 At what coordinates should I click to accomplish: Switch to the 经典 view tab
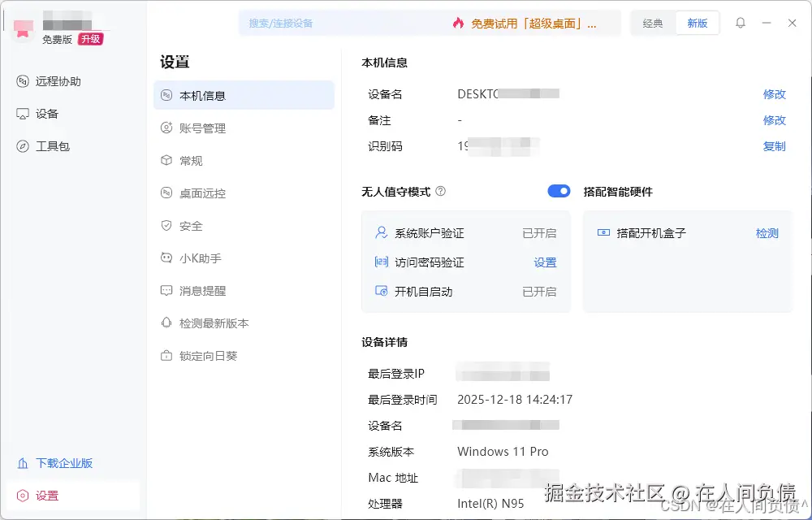point(652,23)
